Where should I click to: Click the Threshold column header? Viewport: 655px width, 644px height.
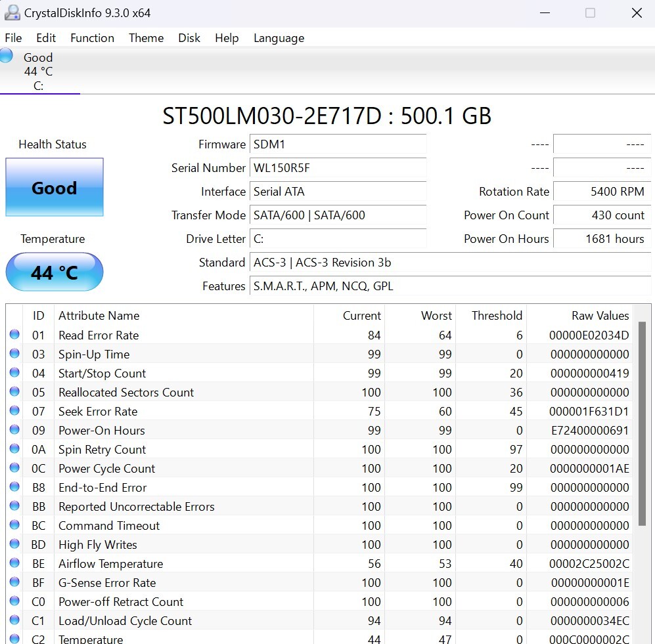[491, 316]
